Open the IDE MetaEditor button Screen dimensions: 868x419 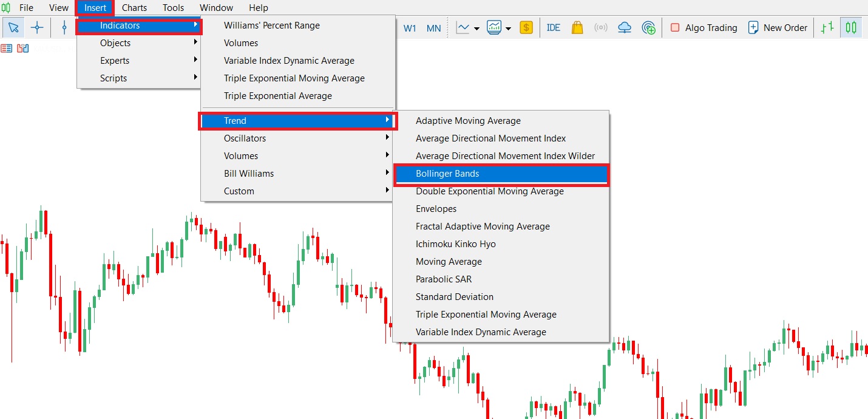pyautogui.click(x=554, y=27)
